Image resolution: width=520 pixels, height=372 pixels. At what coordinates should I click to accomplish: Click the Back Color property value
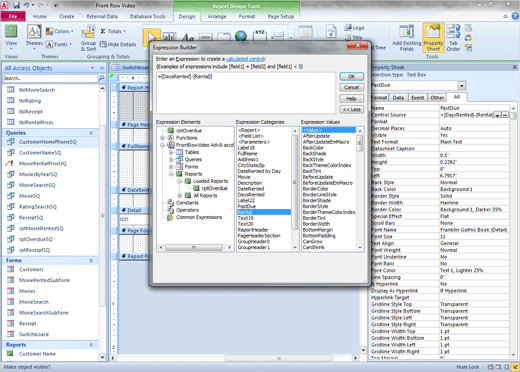473,189
